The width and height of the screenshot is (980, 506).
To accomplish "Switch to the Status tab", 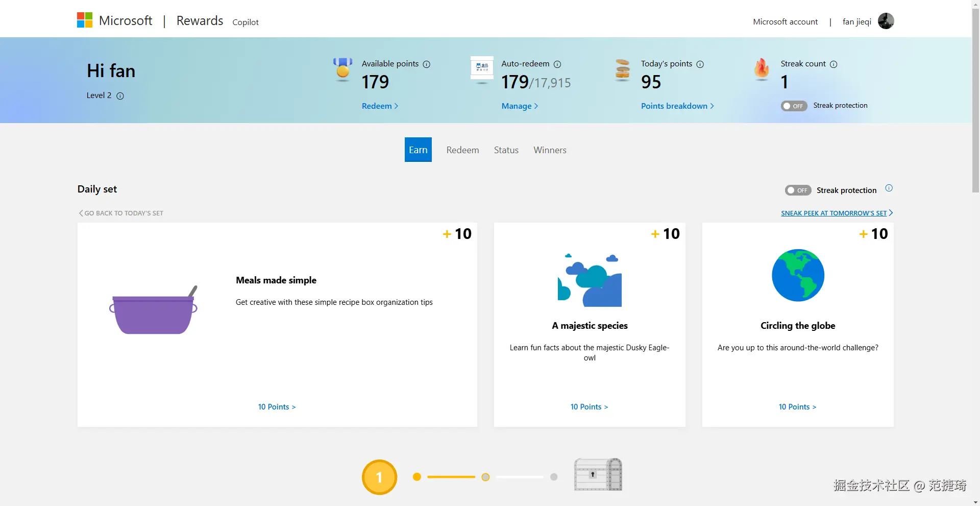I will [506, 150].
